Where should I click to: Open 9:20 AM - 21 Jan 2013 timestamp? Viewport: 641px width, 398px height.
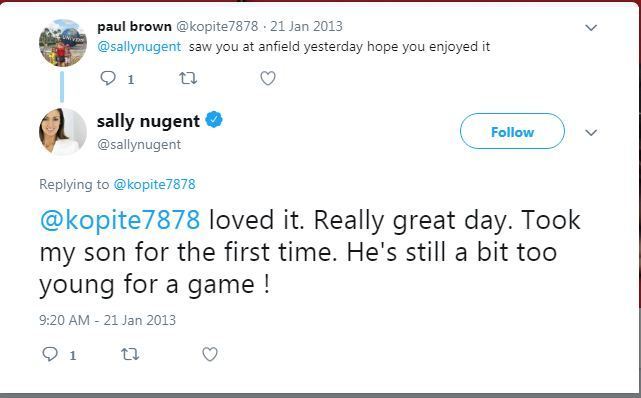coord(108,320)
